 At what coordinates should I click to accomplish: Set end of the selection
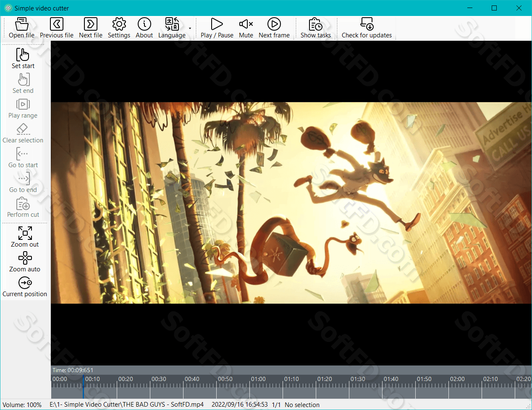(x=23, y=83)
